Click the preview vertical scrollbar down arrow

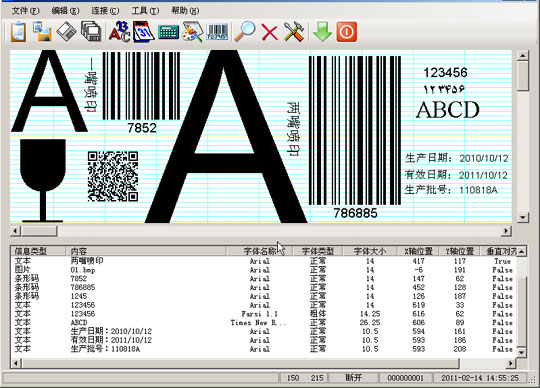(x=523, y=217)
